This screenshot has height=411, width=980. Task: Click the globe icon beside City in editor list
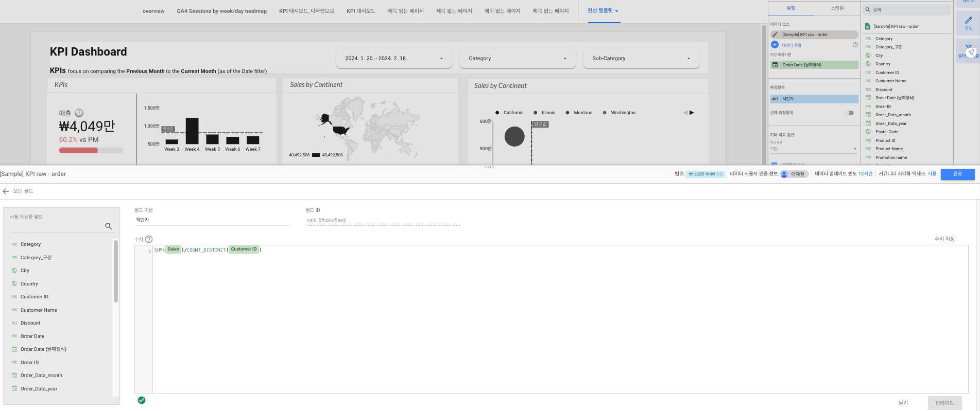tap(14, 271)
